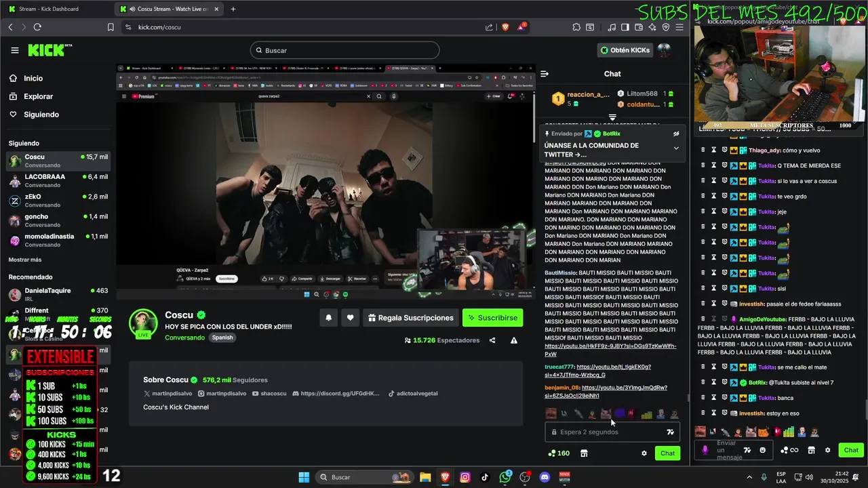Open Brave Rewards triangle icon
The width and height of the screenshot is (868, 488).
coord(521,27)
